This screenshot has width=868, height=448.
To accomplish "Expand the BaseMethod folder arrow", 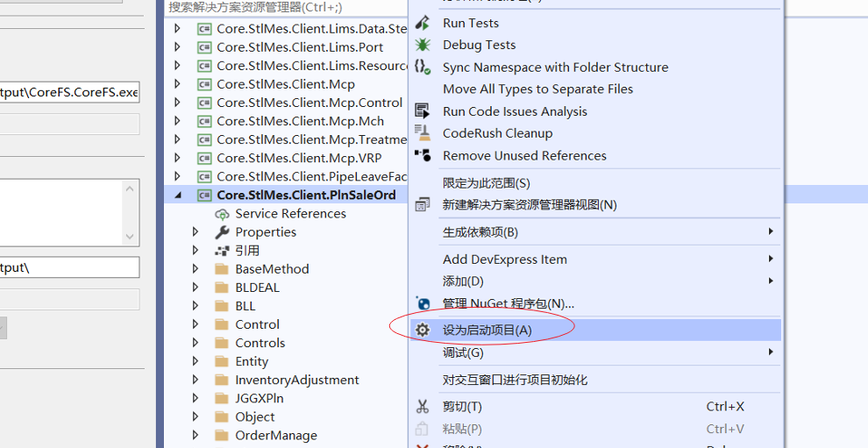I will point(196,269).
